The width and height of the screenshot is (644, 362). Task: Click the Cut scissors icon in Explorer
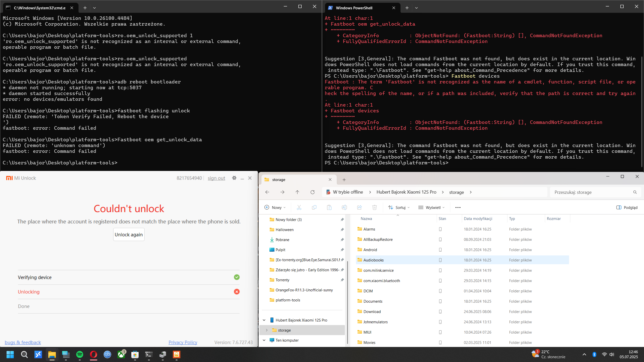coord(299,207)
